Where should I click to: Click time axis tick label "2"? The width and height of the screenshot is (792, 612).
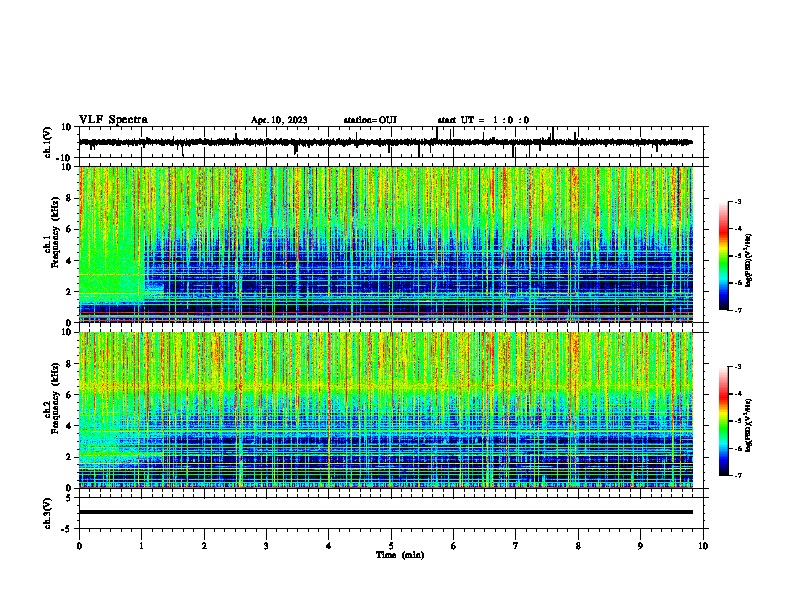pos(204,546)
